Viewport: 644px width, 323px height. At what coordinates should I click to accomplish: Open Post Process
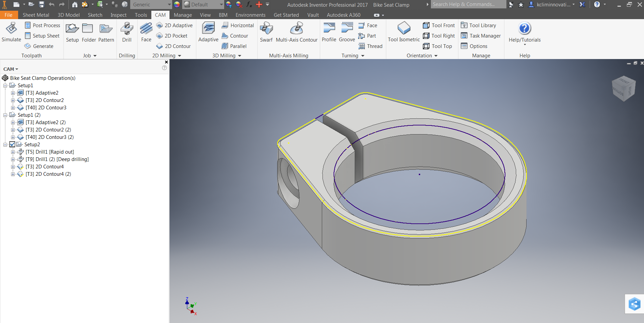click(42, 25)
